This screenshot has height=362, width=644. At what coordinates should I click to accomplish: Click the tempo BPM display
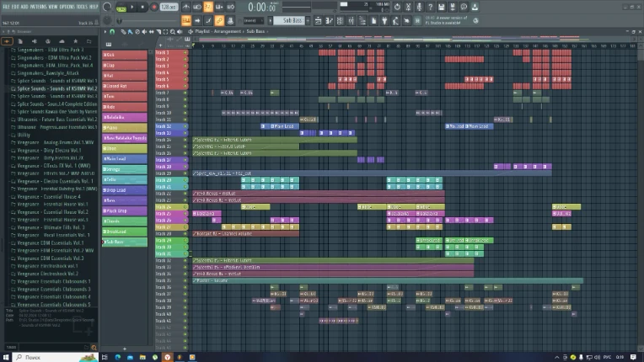[x=169, y=7]
